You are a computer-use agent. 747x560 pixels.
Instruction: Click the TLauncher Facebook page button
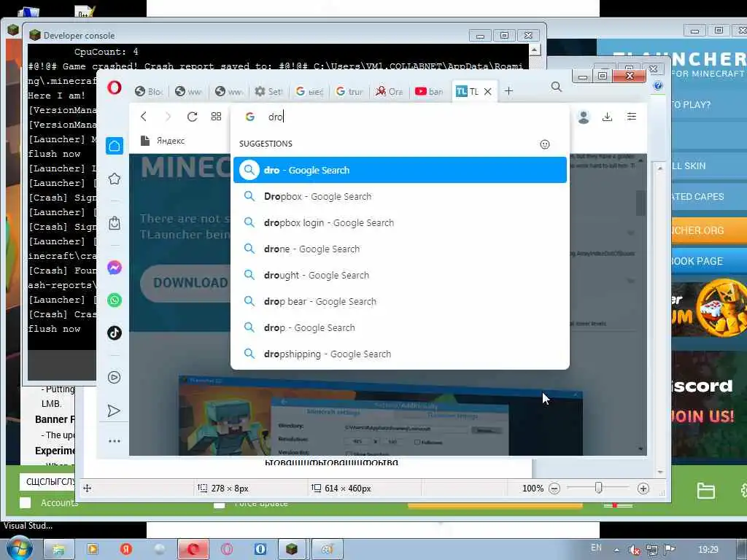point(709,261)
